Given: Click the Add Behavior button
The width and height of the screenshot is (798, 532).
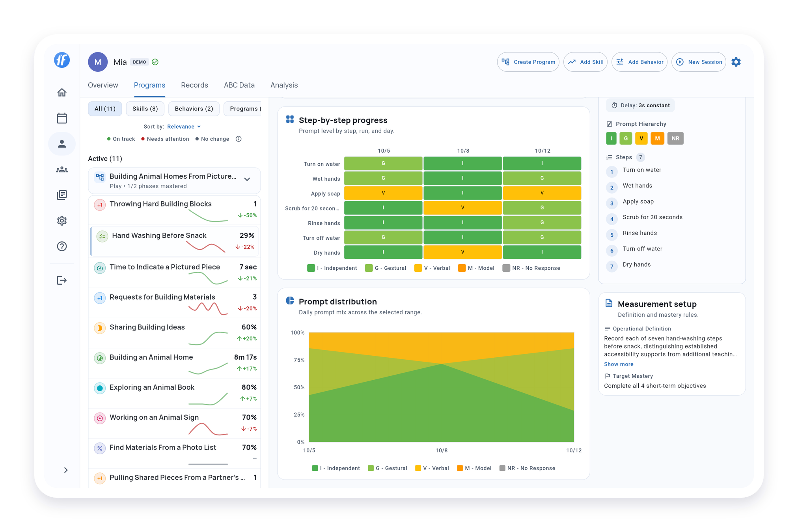Looking at the screenshot, I should [640, 62].
